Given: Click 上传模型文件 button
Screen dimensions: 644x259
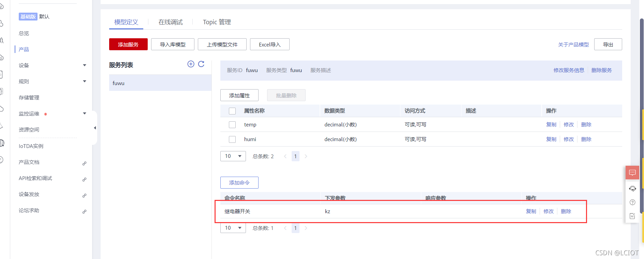Looking at the screenshot, I should point(222,44).
